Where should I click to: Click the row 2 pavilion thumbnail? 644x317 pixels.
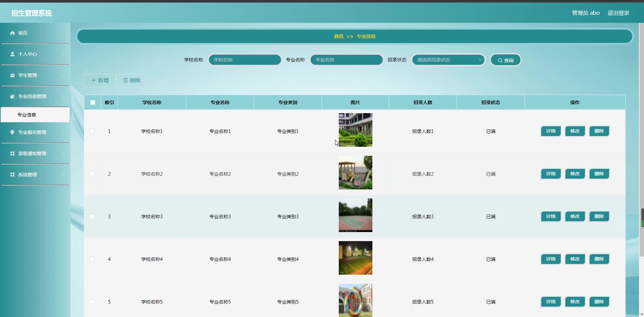point(356,173)
